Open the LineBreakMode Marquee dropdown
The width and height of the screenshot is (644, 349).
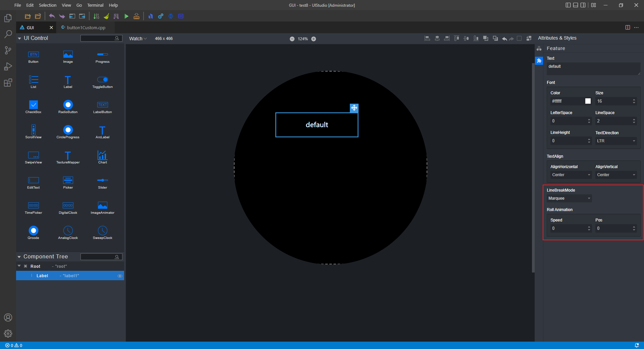click(569, 198)
